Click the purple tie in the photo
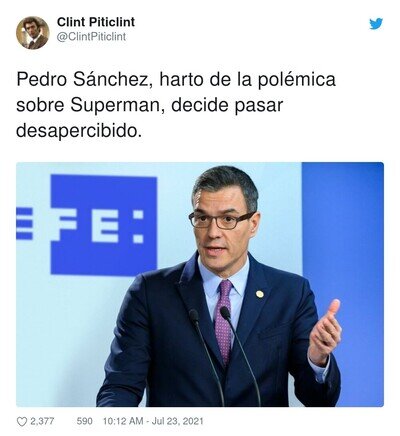 224,322
